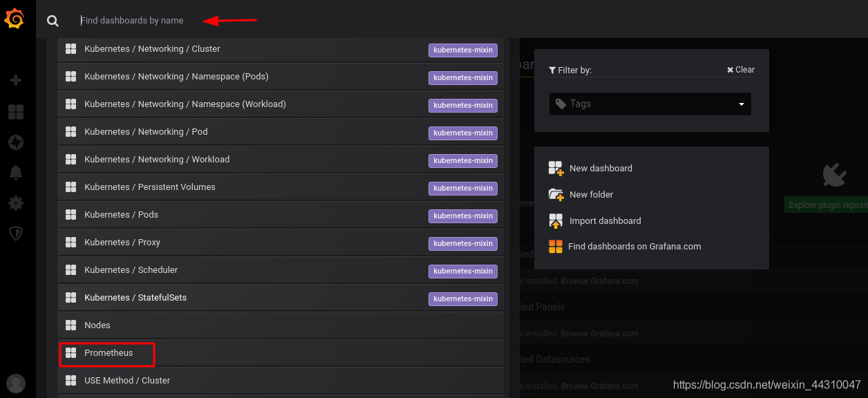Open Kubernetes / Networking / Cluster dashboard
Image resolution: width=868 pixels, height=398 pixels.
281,49
